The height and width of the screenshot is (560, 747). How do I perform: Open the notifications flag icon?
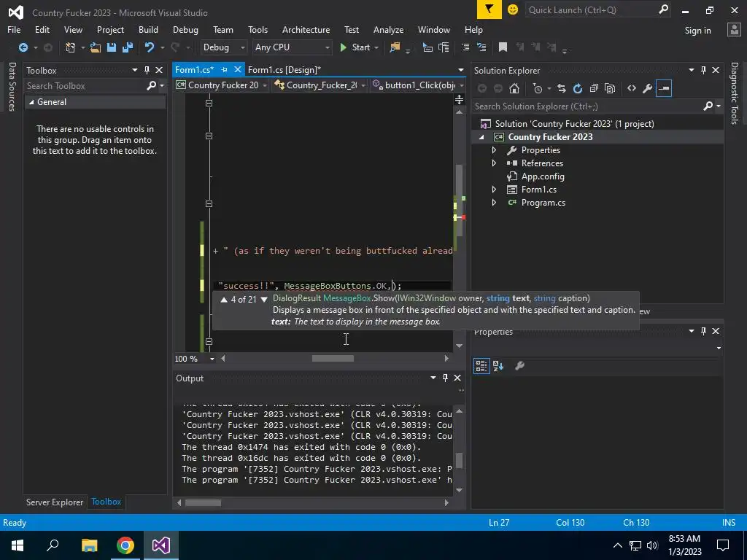coord(489,9)
